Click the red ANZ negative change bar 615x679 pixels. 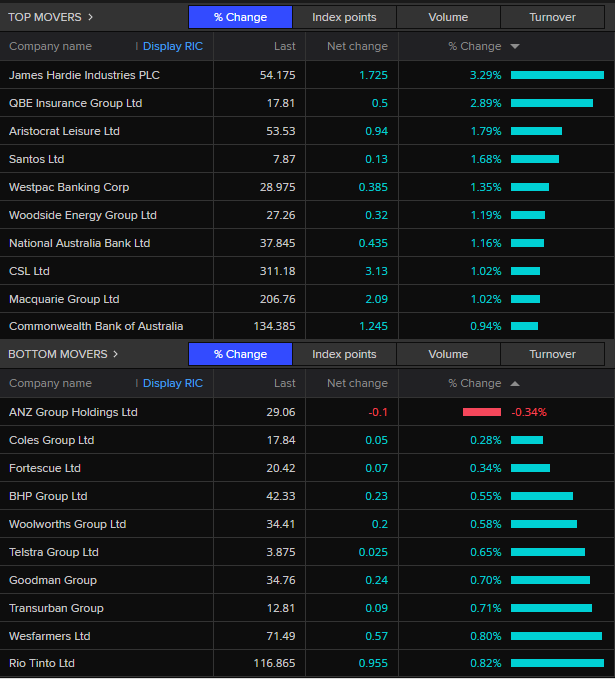(x=481, y=412)
